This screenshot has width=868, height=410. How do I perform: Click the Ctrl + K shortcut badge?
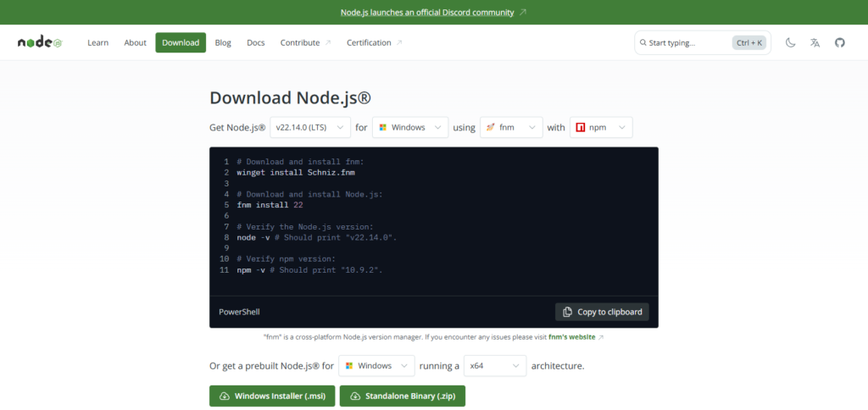click(x=749, y=42)
